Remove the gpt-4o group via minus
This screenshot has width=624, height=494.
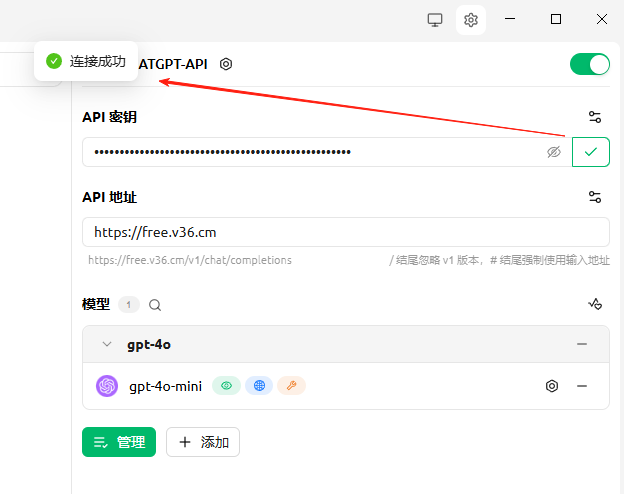click(582, 344)
